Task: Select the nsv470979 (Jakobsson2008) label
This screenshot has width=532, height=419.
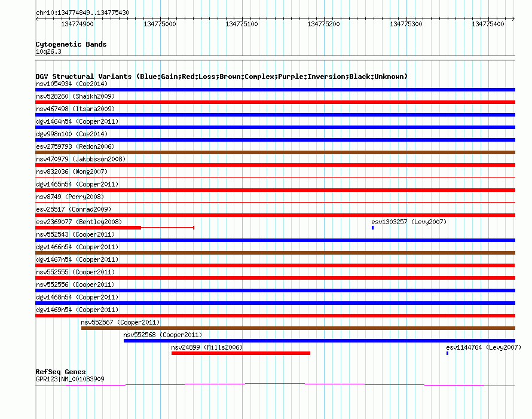Action: [81, 159]
